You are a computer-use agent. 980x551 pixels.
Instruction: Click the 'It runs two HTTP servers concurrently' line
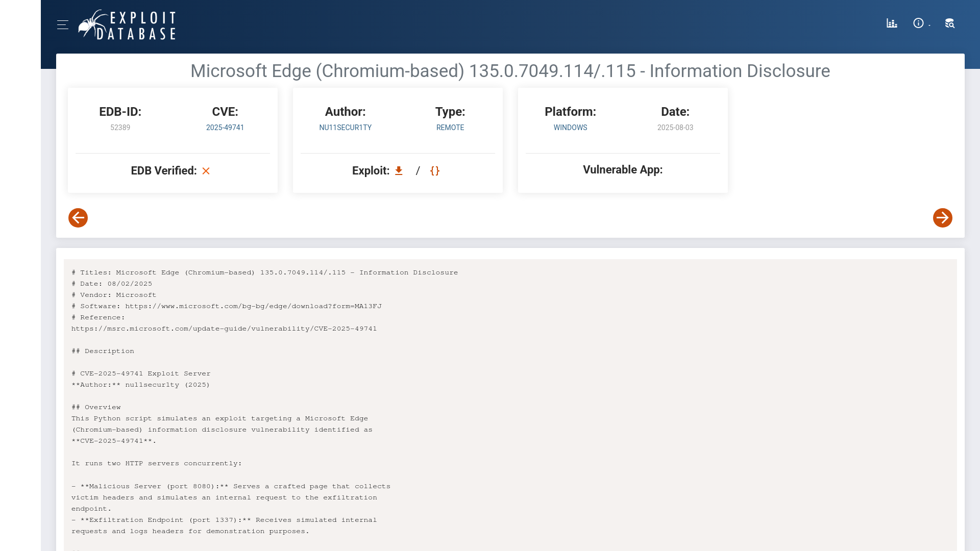[x=157, y=463]
